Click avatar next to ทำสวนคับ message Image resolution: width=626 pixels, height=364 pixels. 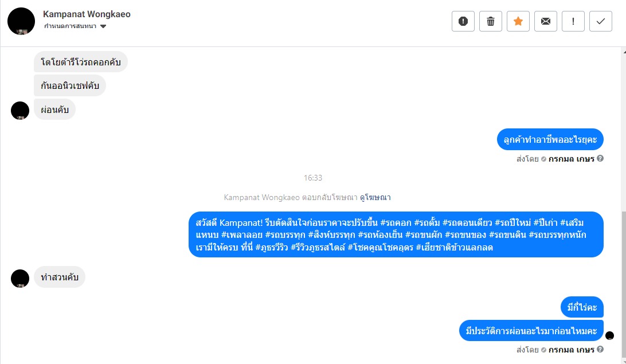pyautogui.click(x=20, y=278)
